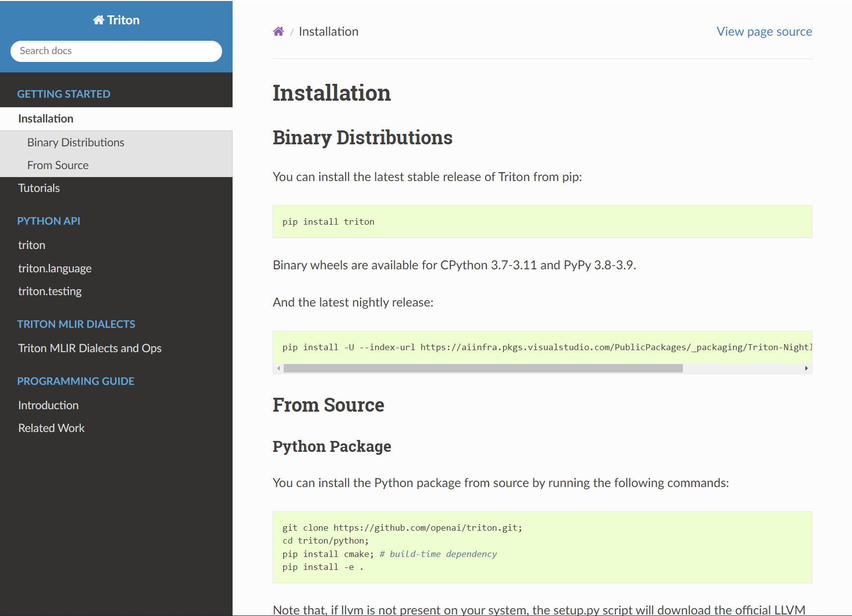Click the pip install triton code block

[542, 222]
